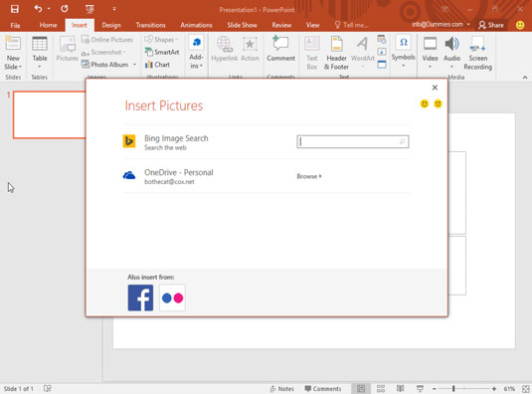Image resolution: width=532 pixels, height=394 pixels.
Task: Start Slide Show from status bar
Action: 420,389
